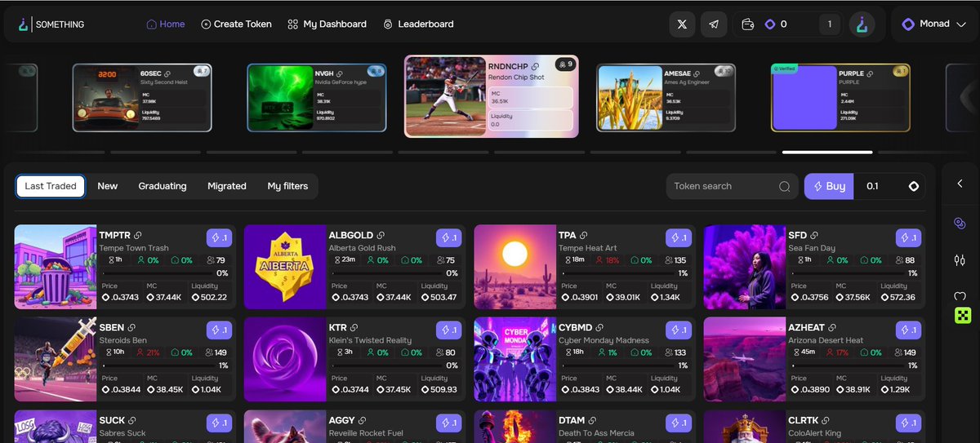Switch to the Migrated tab

(x=227, y=186)
